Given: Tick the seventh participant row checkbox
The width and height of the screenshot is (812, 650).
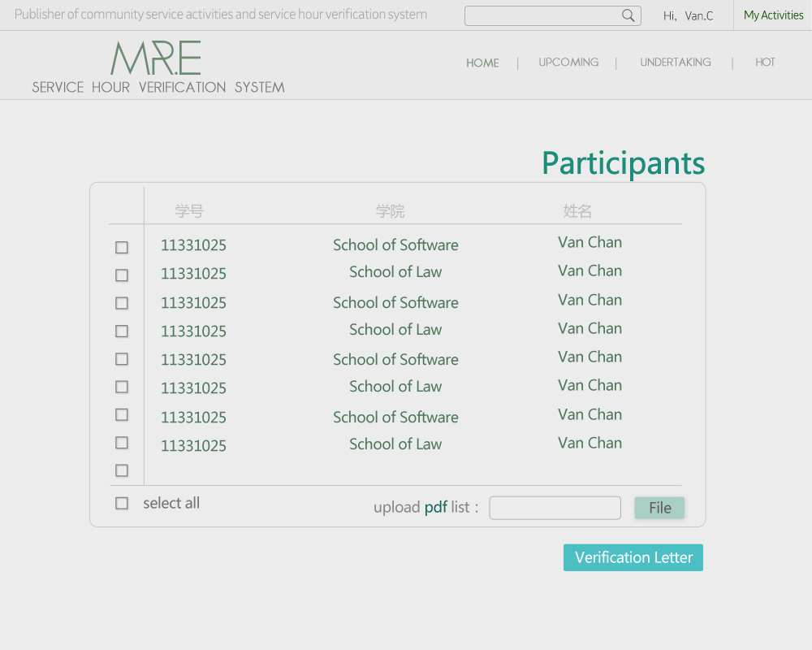Looking at the screenshot, I should point(122,414).
